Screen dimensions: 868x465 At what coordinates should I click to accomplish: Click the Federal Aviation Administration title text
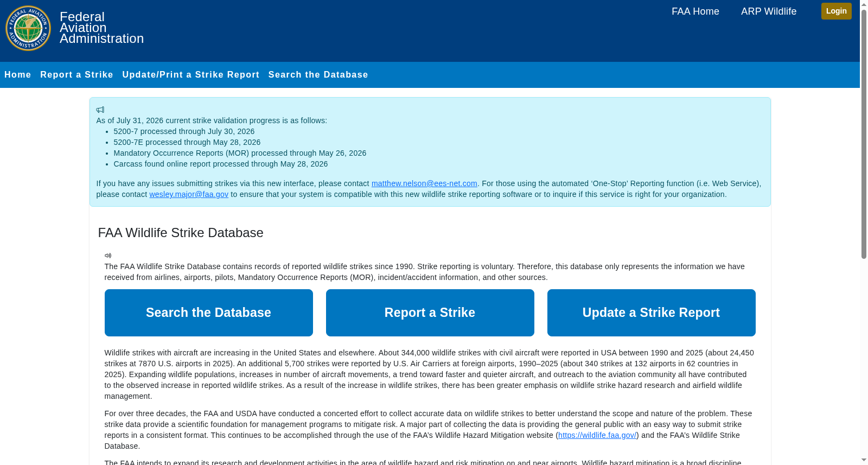pos(101,28)
